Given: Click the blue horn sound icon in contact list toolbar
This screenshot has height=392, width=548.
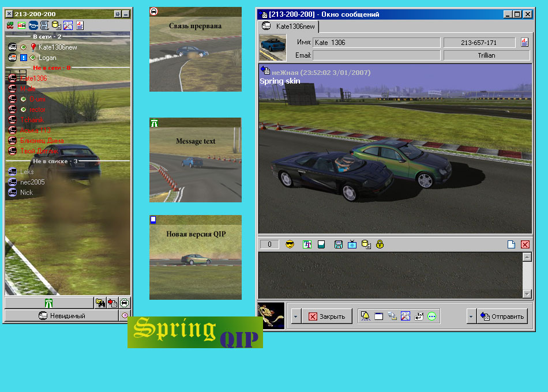Looking at the screenshot, I should click(33, 25).
